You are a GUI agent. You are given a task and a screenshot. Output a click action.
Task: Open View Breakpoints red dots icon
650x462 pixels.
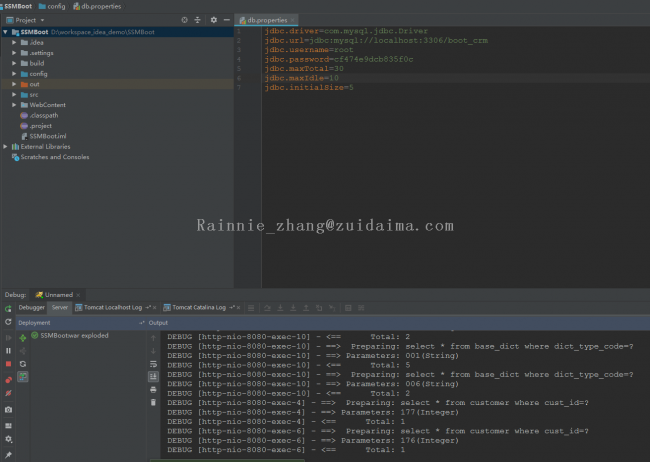coord(9,380)
